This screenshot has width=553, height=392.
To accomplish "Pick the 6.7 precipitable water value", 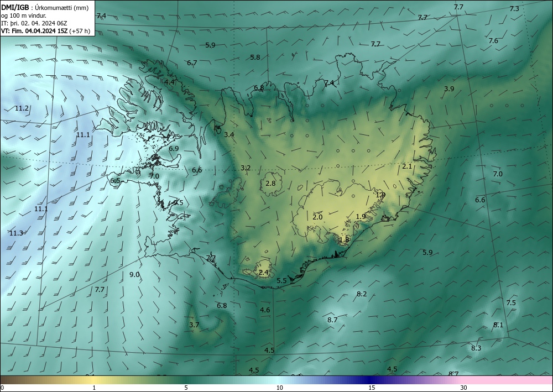I will pyautogui.click(x=192, y=62).
